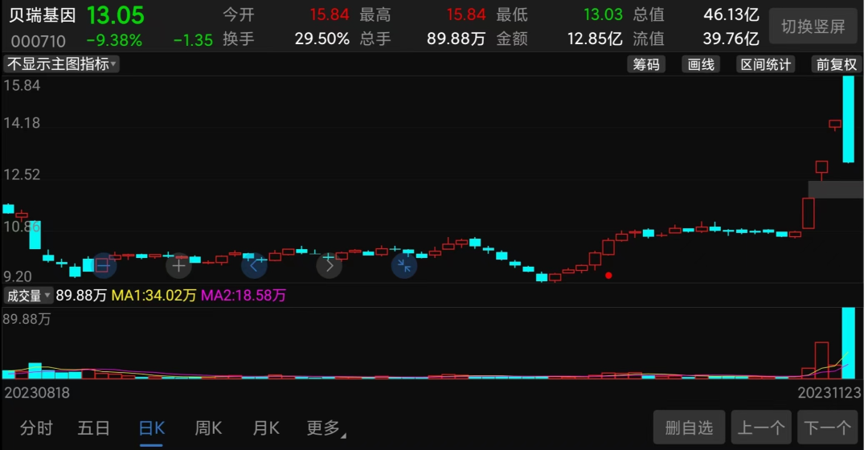This screenshot has height=450, width=868.
Task: Click the red dot marker below candles
Action: coord(608,275)
